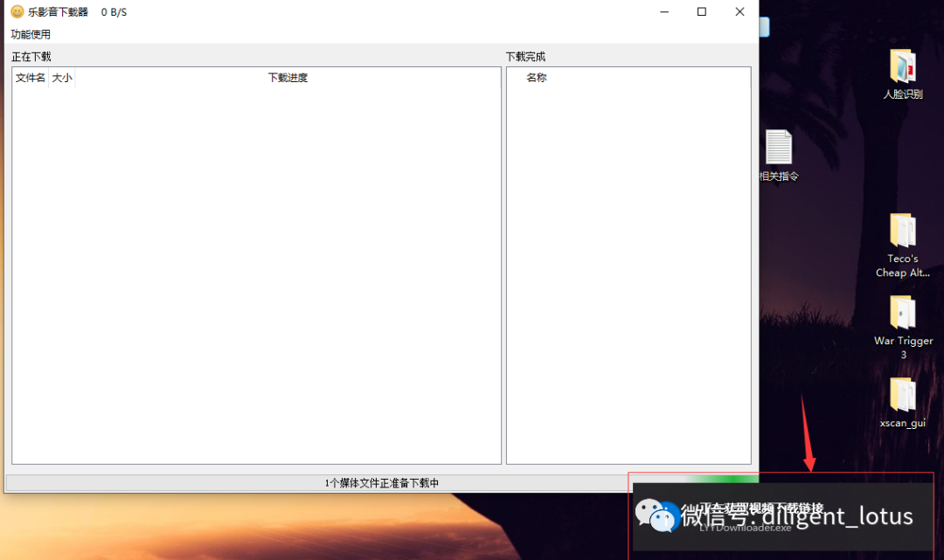Click the 名称 column header in 下載完成
The height and width of the screenshot is (560, 944).
[x=537, y=78]
